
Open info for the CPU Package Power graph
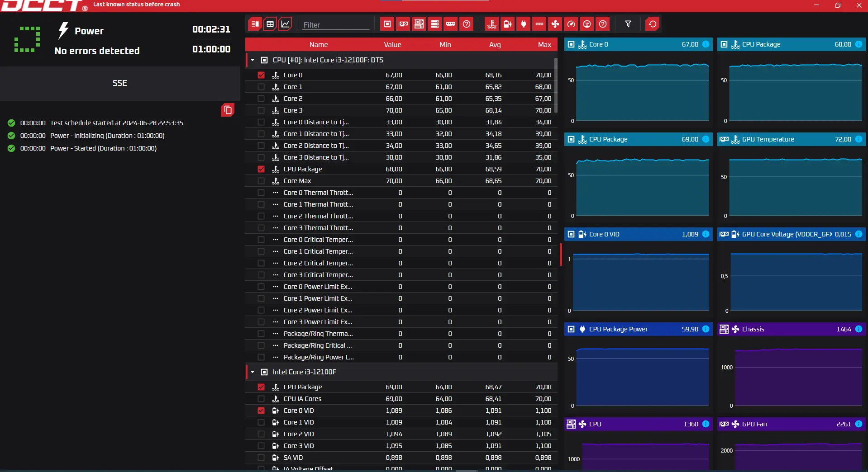[706, 329]
